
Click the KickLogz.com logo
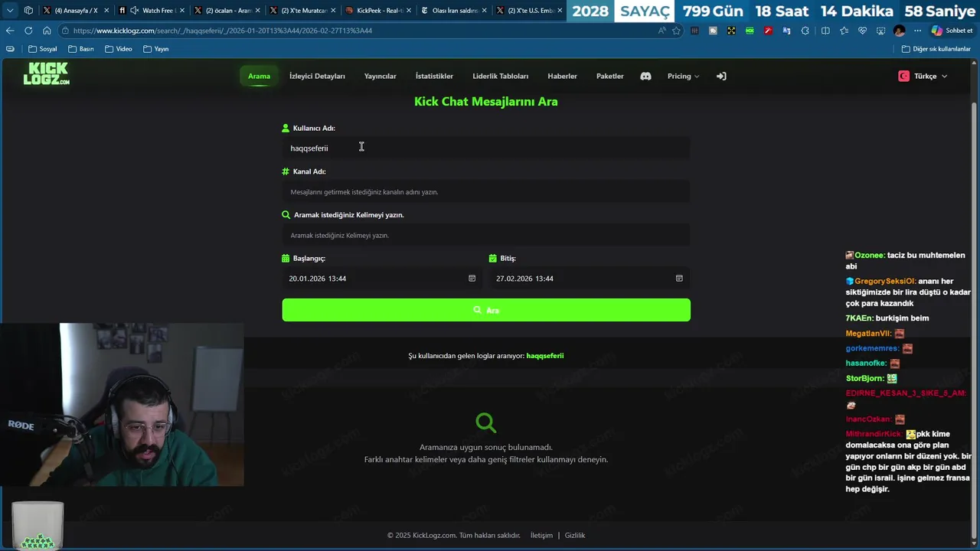pyautogui.click(x=46, y=73)
